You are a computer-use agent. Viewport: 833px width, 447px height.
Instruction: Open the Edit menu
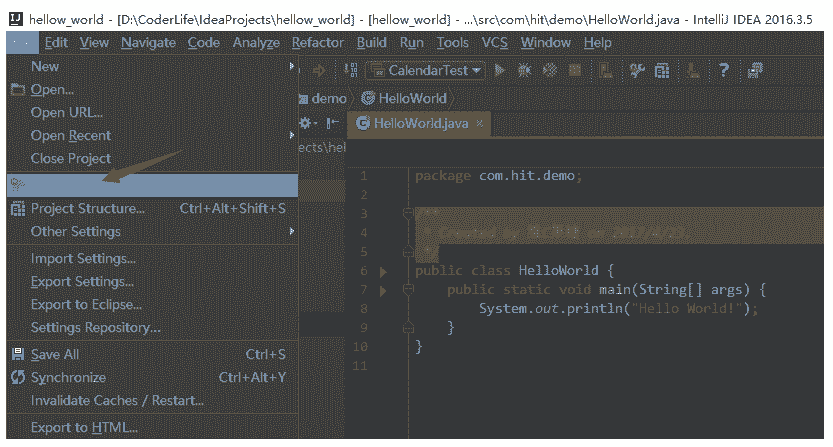56,43
